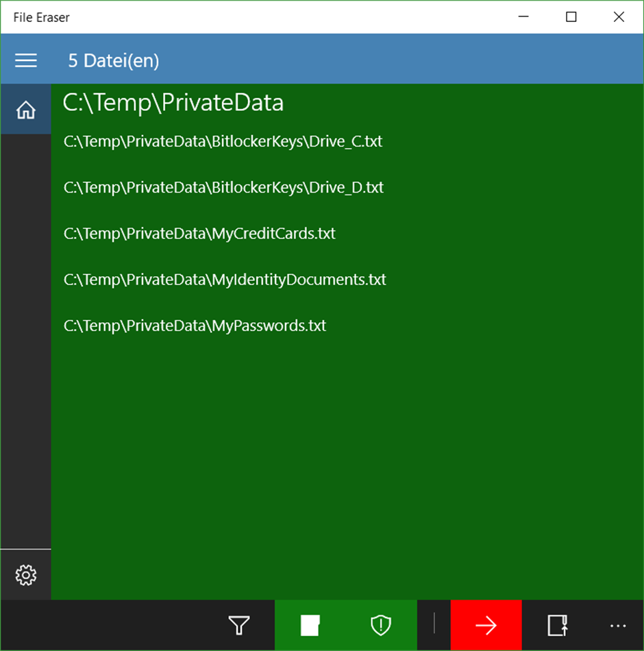Select the MyIdentityDocuments.txt entry
Viewport: 644px width, 651px height.
[x=225, y=280]
